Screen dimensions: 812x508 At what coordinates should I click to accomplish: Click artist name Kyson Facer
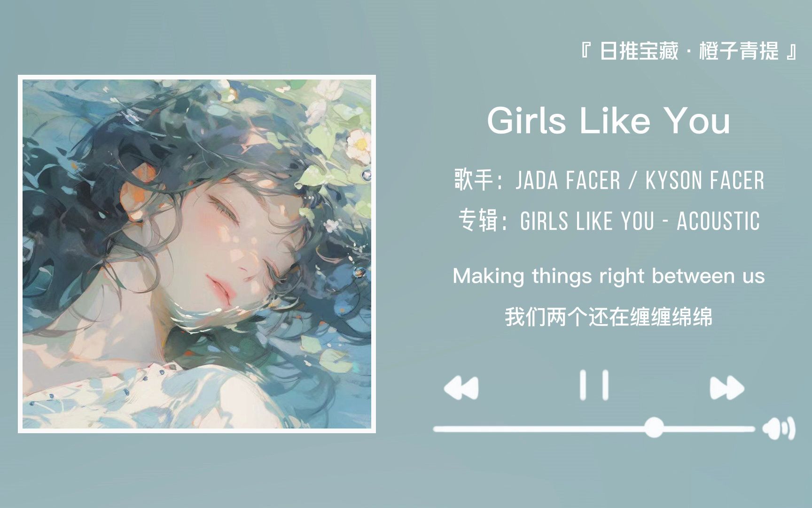705,181
